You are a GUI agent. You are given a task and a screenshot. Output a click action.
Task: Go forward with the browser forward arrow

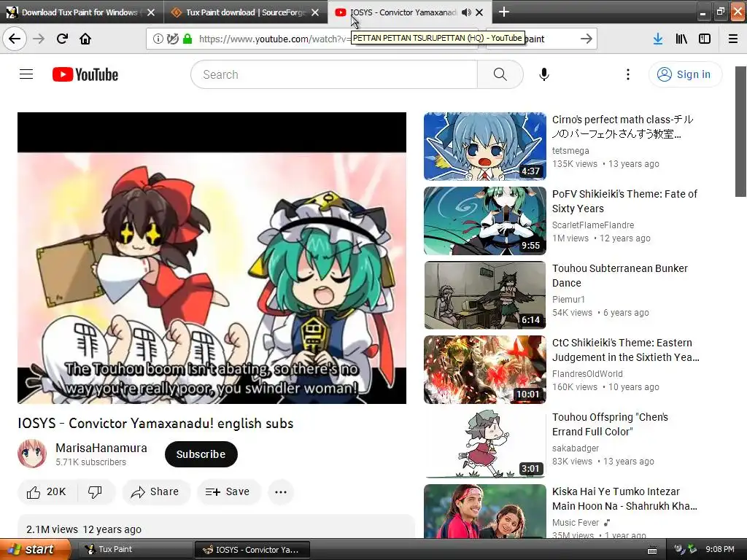point(39,39)
